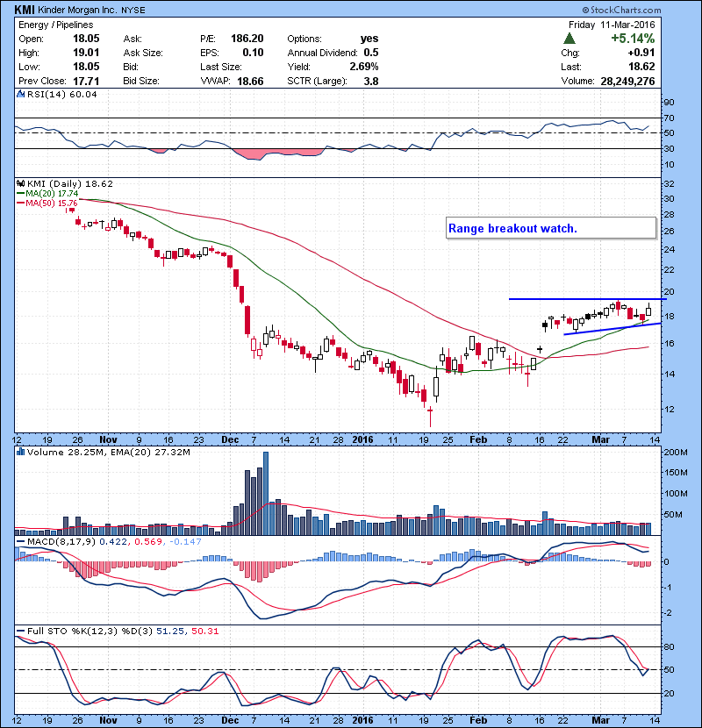
Task: Click the Chg +0.91 value
Action: pos(641,53)
